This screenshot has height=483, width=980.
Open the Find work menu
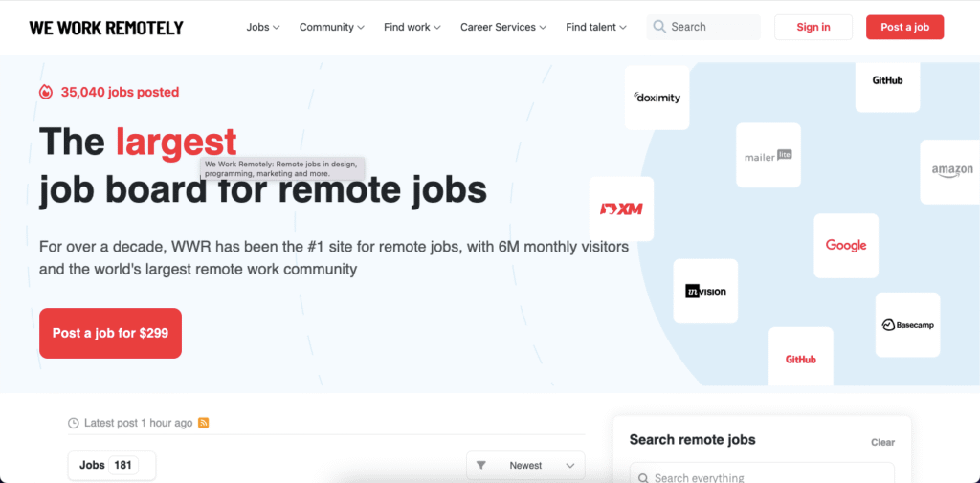tap(412, 27)
